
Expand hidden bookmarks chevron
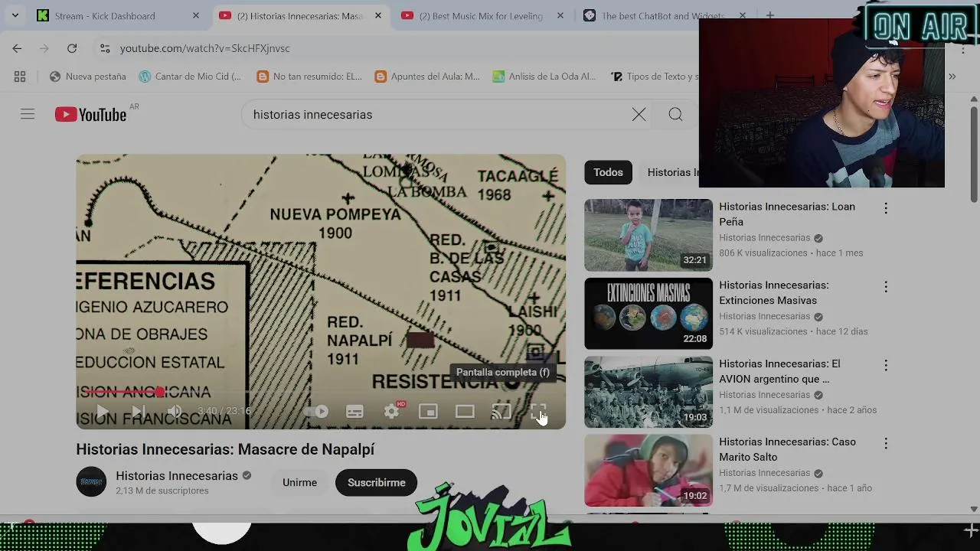pos(952,77)
